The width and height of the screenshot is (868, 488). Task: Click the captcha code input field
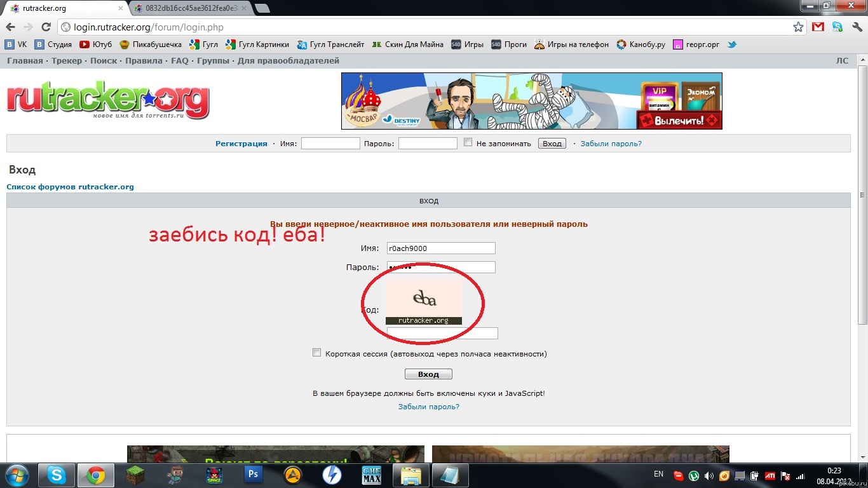442,334
